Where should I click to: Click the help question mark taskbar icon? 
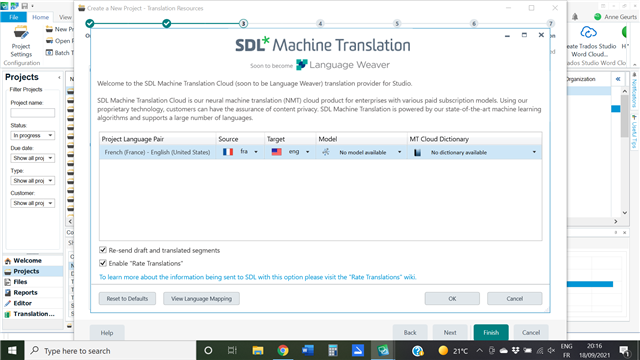(x=418, y=351)
